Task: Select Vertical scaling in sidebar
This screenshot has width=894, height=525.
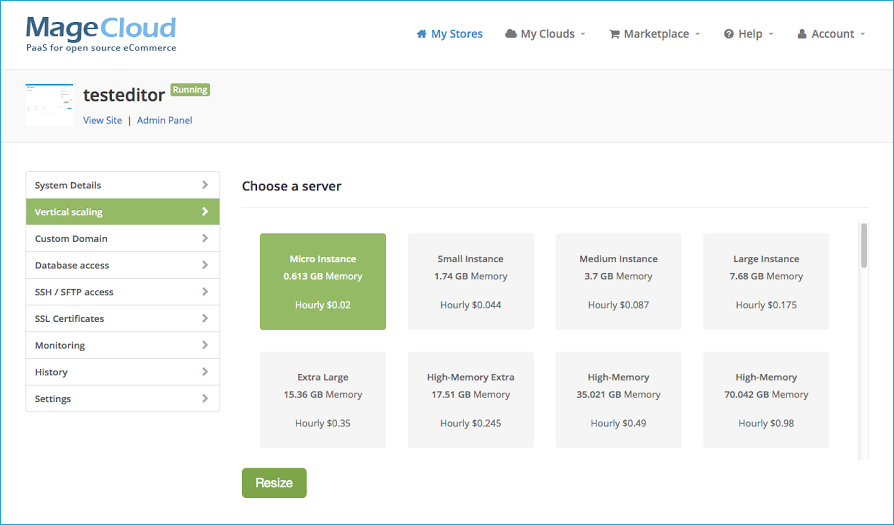Action: click(123, 212)
